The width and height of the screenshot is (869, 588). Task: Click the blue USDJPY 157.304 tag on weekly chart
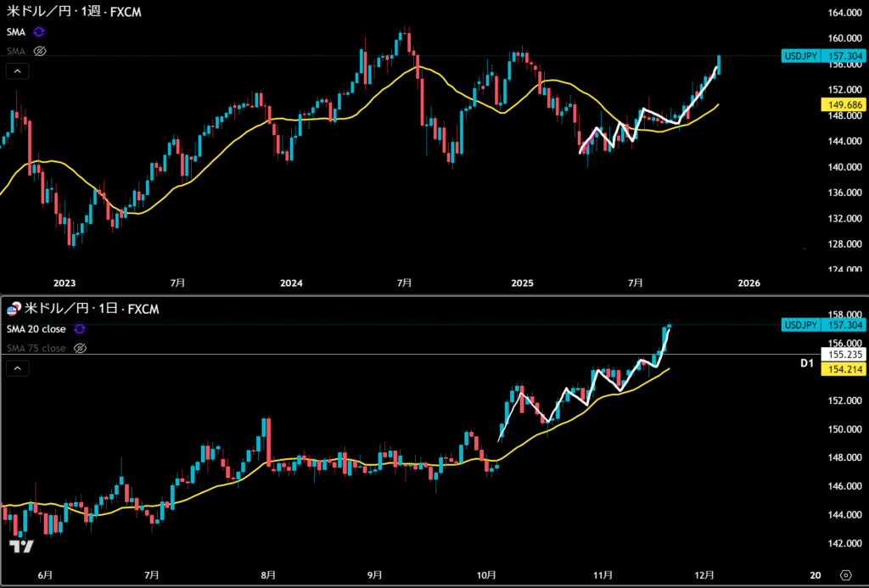pyautogui.click(x=823, y=56)
